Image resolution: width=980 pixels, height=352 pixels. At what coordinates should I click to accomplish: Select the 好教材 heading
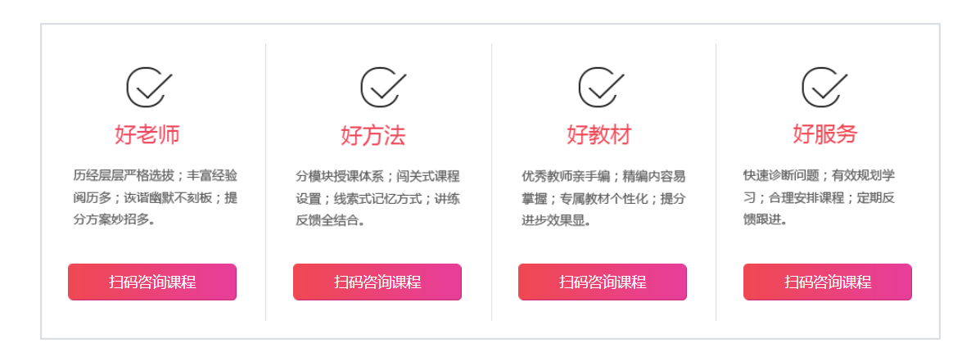click(599, 134)
